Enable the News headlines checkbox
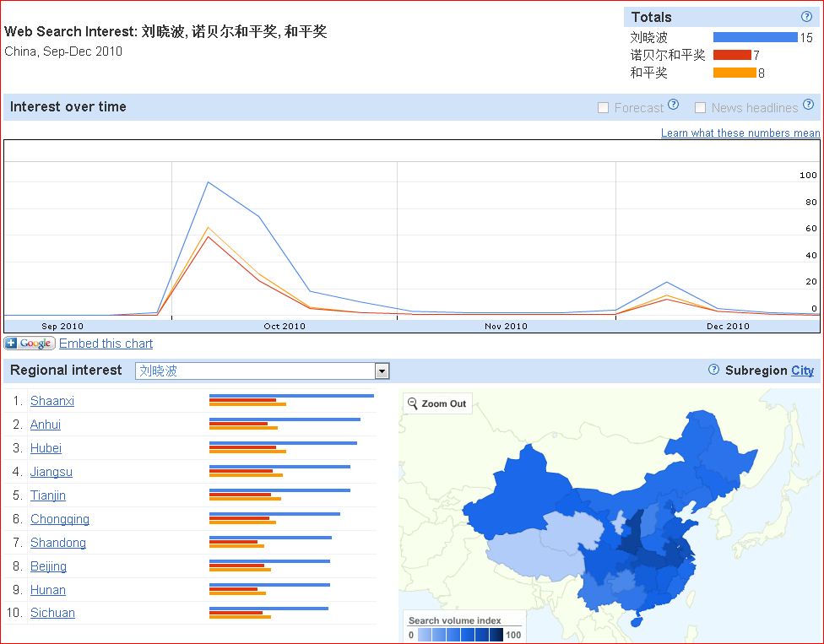This screenshot has height=644, width=824. tap(700, 108)
